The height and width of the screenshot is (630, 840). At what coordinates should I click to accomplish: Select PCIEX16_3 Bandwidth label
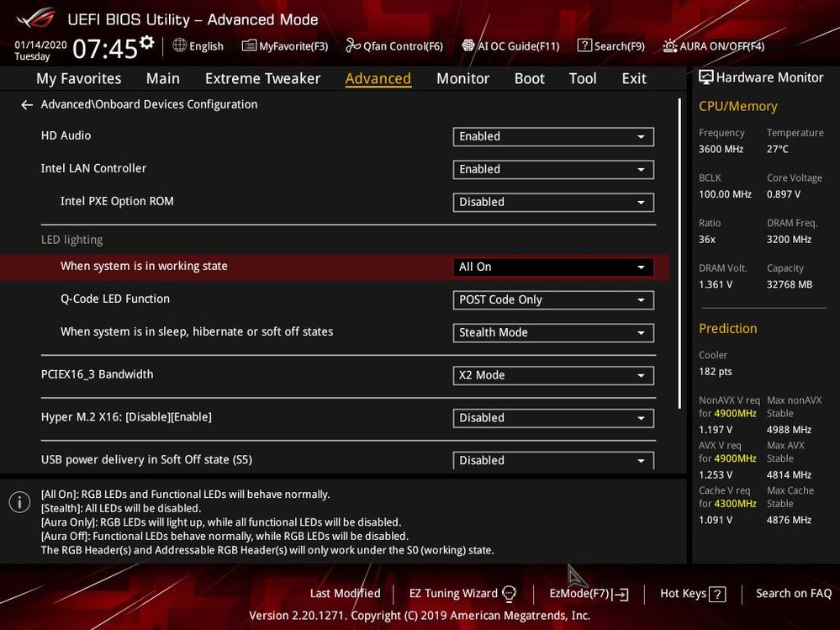[x=97, y=374]
